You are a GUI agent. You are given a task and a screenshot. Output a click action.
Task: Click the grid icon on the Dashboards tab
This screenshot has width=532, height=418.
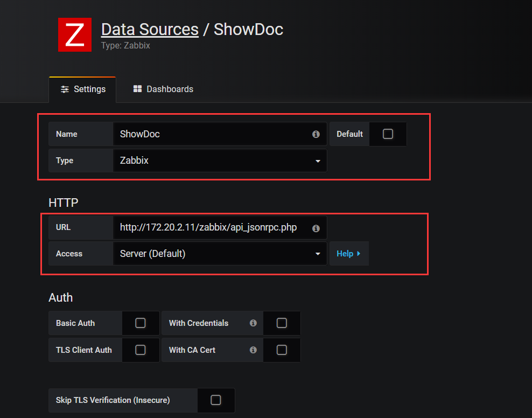pyautogui.click(x=137, y=89)
